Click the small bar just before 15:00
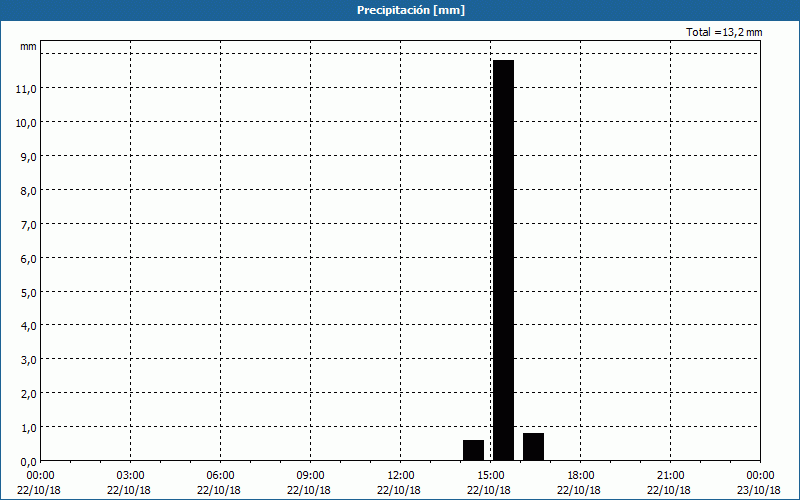Screen dimensions: 800x500 pyautogui.click(x=473, y=450)
